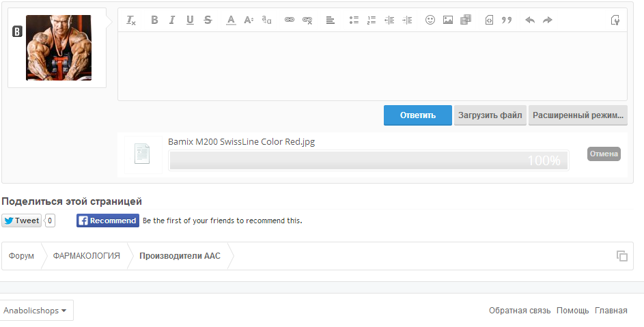
Task: Open the text alignment dropdown
Action: [x=331, y=20]
